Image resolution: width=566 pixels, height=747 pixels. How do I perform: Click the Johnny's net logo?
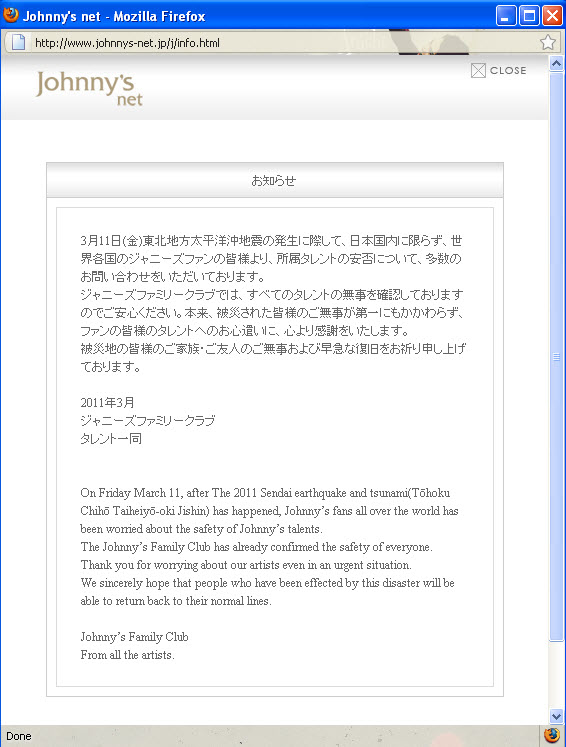click(89, 89)
